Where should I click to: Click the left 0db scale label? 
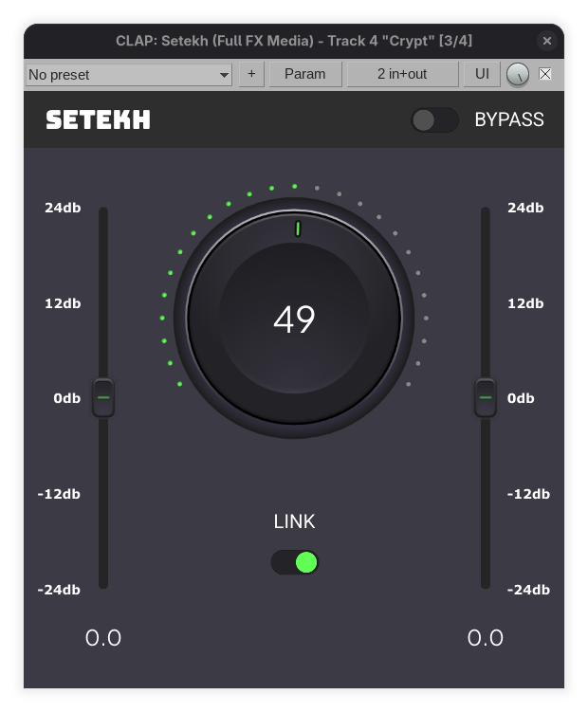point(66,398)
